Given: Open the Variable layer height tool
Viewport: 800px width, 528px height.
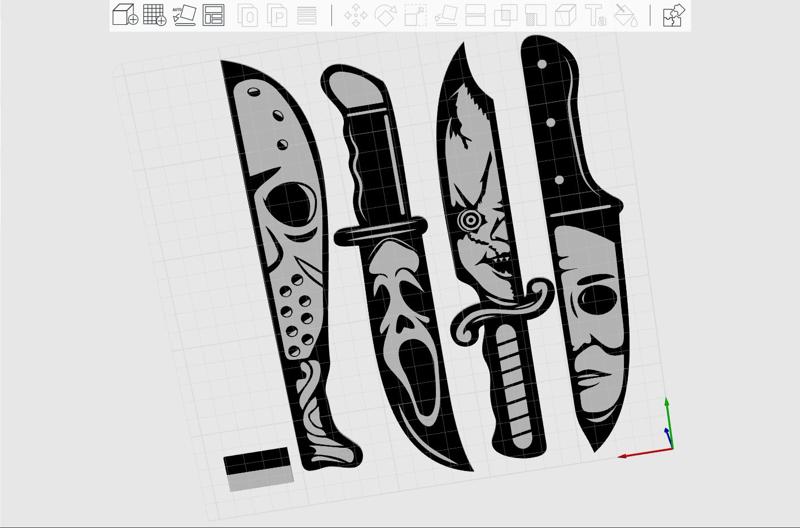Looking at the screenshot, I should point(307,15).
